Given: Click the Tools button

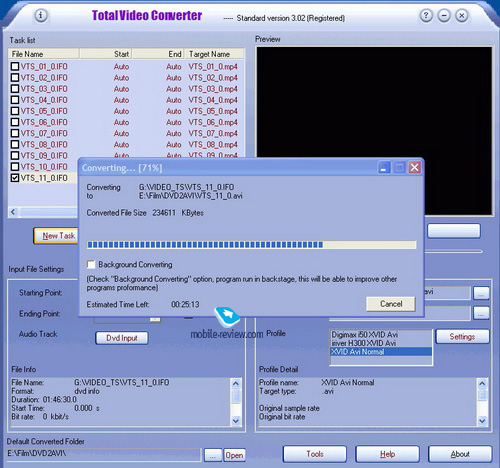Looking at the screenshot, I should [315, 454].
